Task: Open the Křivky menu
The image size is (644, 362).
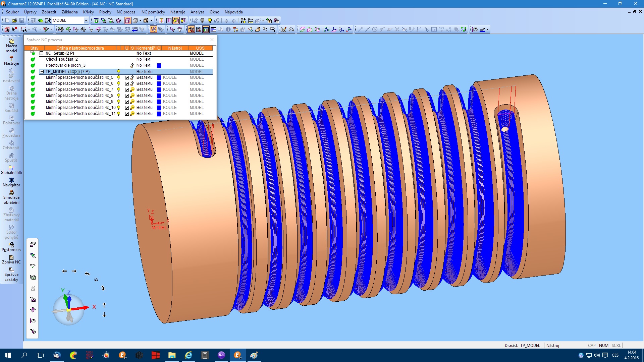Action: click(x=89, y=12)
